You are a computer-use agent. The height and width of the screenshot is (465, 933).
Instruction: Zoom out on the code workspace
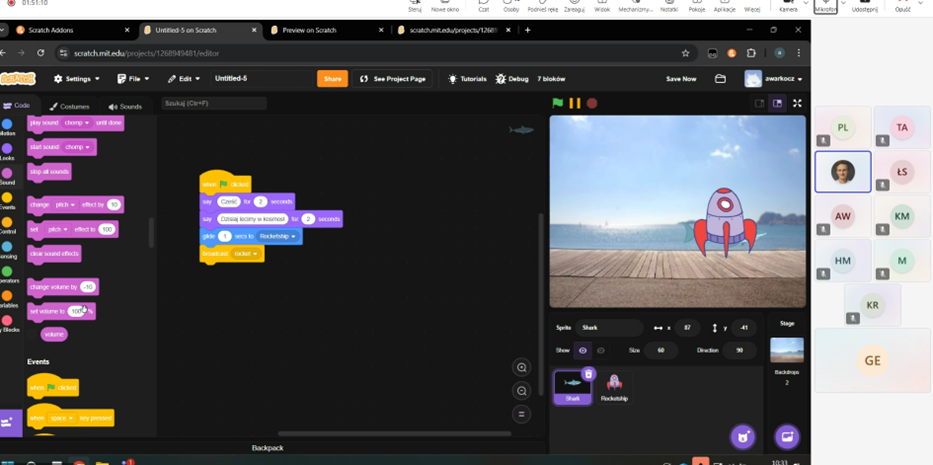(x=521, y=391)
